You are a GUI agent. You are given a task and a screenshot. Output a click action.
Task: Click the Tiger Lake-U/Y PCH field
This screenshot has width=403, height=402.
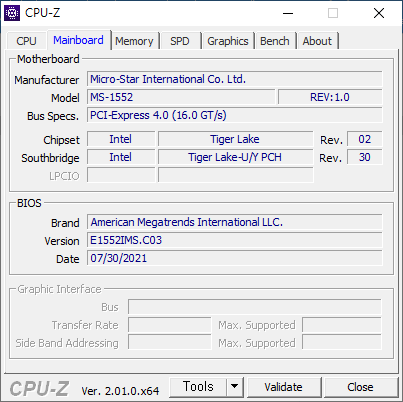click(x=235, y=157)
